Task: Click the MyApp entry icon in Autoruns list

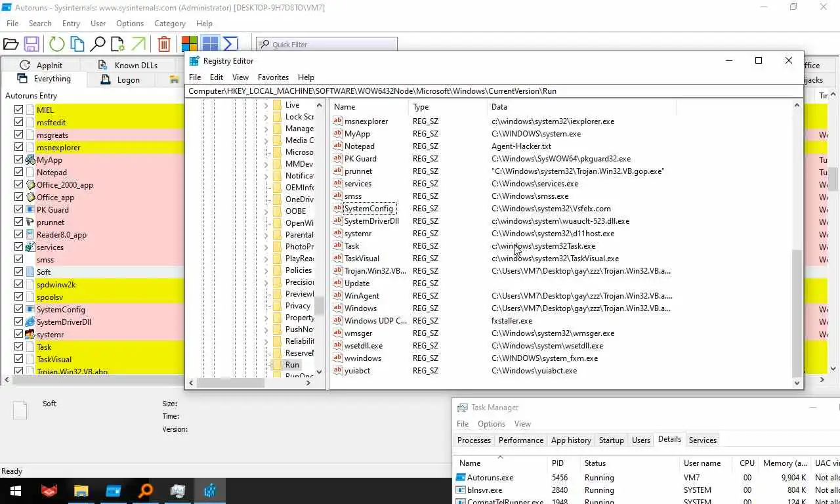Action: click(x=30, y=159)
